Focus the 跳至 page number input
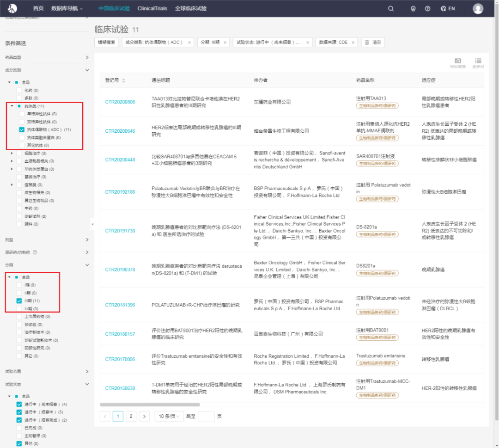Screen dimensions: 499x448 [x=206, y=416]
